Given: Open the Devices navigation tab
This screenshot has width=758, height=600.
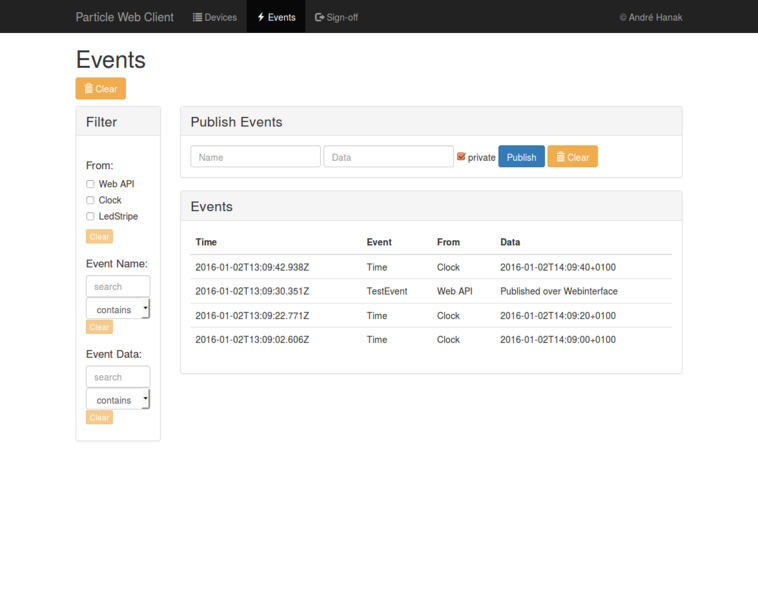Looking at the screenshot, I should pyautogui.click(x=215, y=17).
